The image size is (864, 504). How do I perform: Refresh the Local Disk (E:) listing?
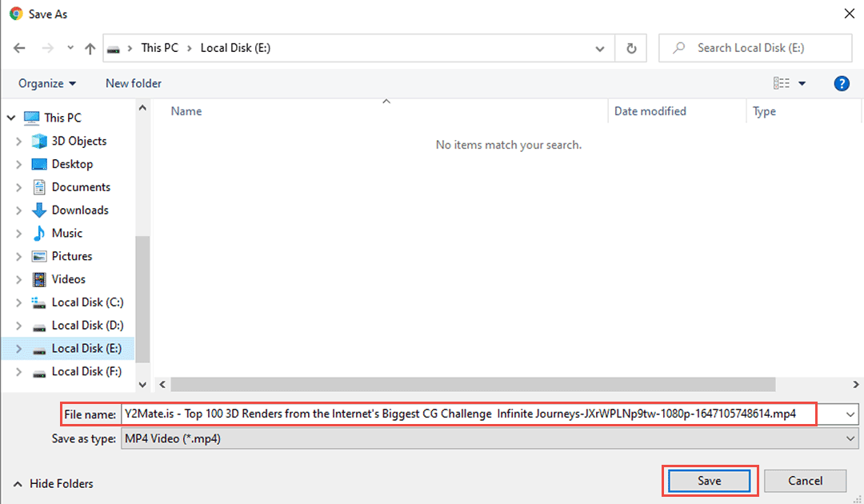click(631, 49)
